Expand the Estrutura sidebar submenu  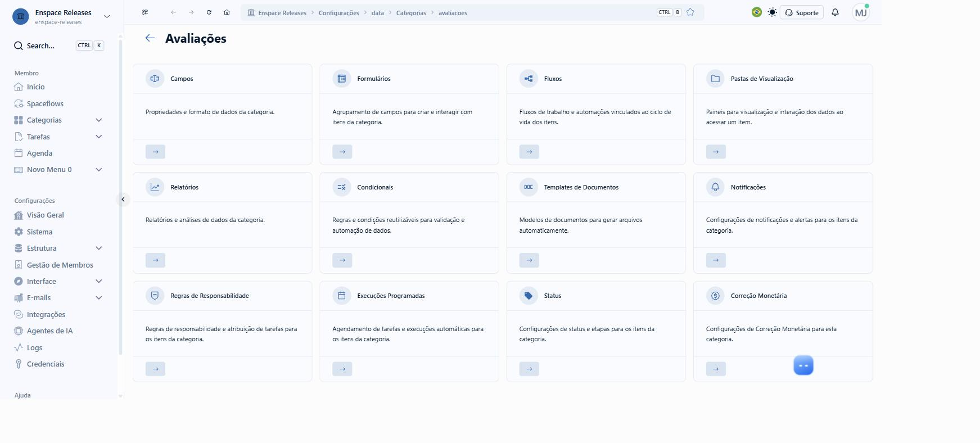coord(99,248)
